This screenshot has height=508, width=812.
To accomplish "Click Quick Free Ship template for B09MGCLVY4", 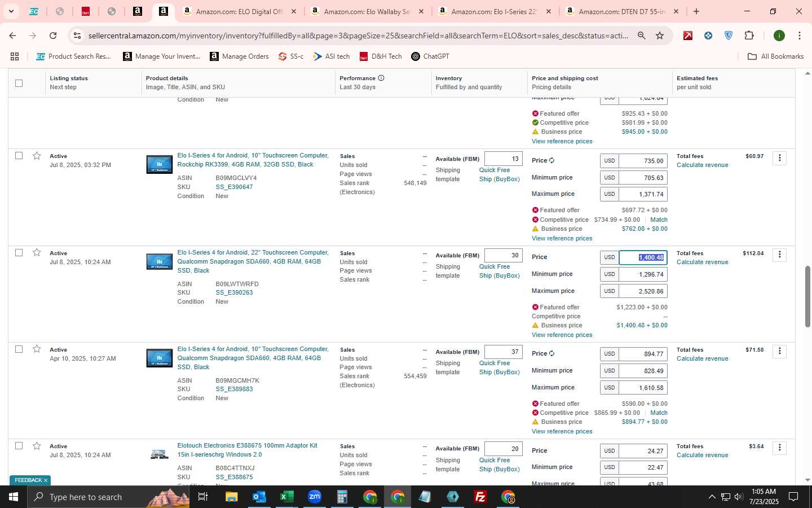I will (x=499, y=174).
